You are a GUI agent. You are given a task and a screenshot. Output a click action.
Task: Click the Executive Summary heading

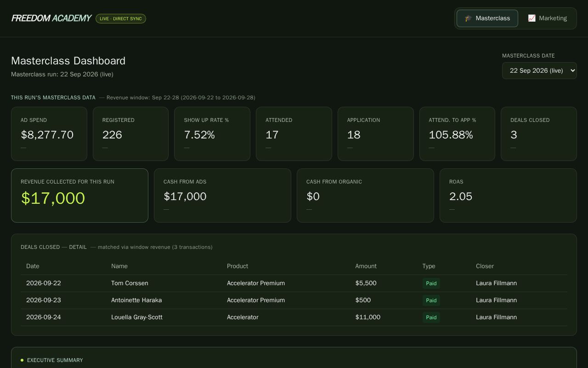tap(55, 360)
